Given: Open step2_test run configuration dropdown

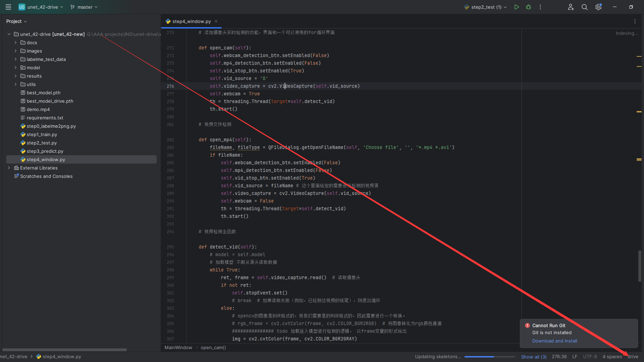Looking at the screenshot, I should [x=485, y=7].
